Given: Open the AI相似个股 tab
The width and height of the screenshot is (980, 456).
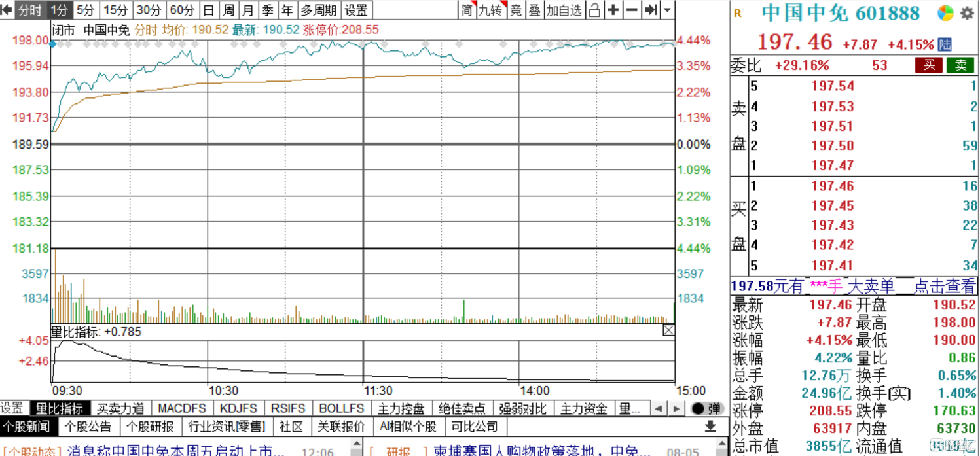Looking at the screenshot, I should (408, 427).
